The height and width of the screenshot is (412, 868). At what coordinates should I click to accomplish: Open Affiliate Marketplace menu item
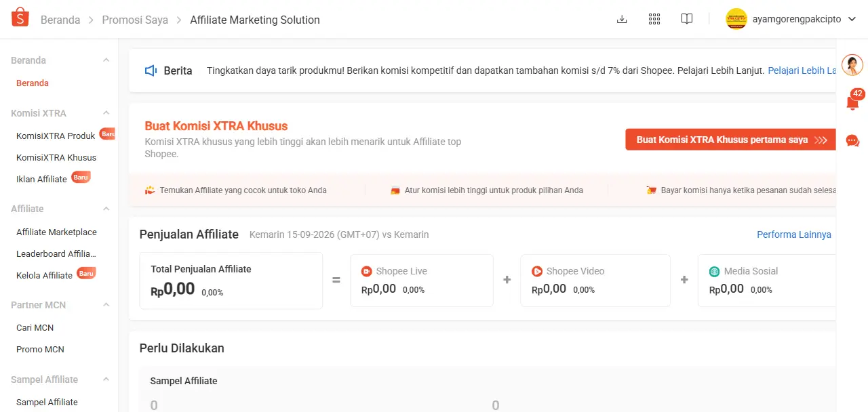[x=56, y=232]
